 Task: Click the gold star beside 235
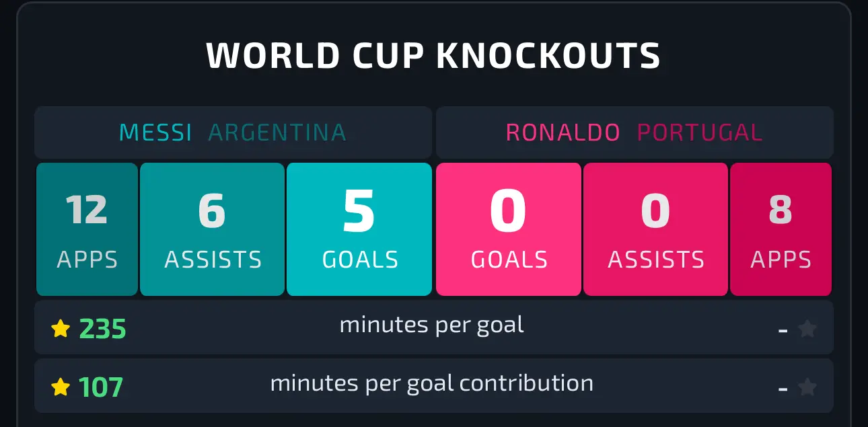pos(61,329)
